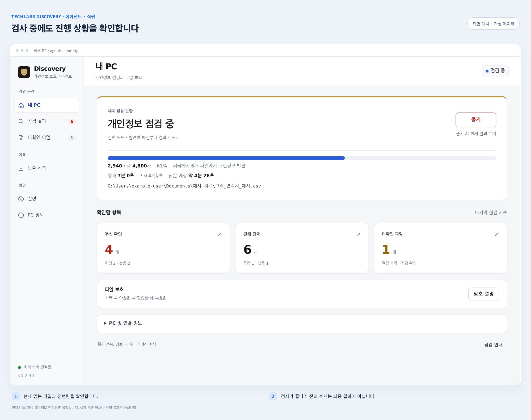Image resolution: width=531 pixels, height=420 pixels.
Task: Open PC 정보 in sidebar
Action: pyautogui.click(x=47, y=215)
